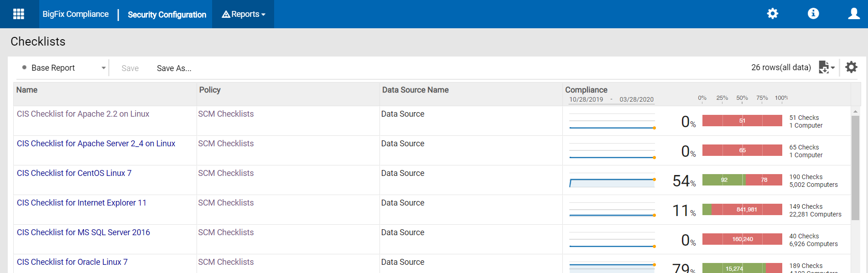
Task: Click the Save As... button
Action: [174, 68]
